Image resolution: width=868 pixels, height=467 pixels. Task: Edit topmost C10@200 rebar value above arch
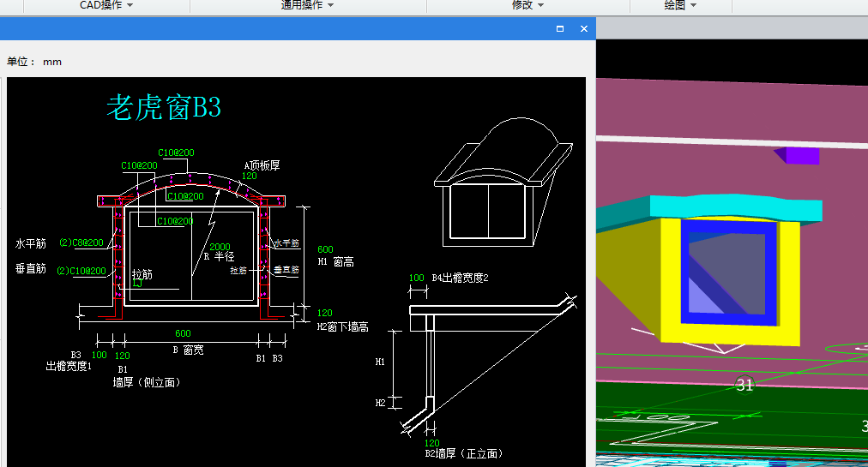point(176,153)
